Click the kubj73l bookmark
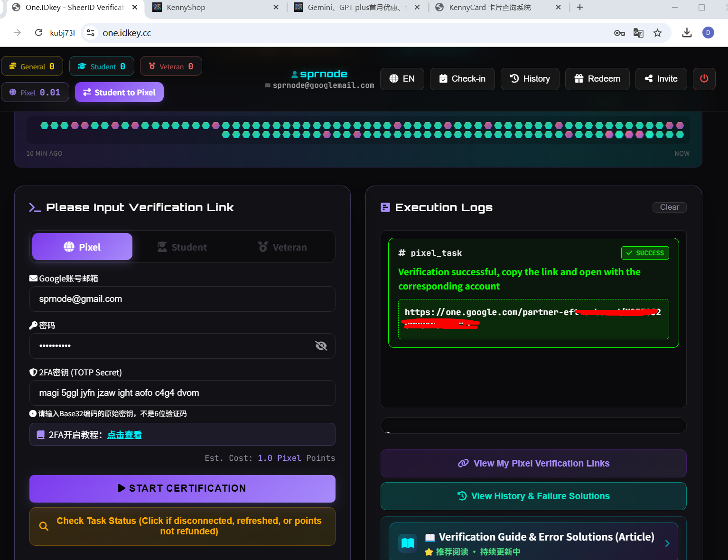The height and width of the screenshot is (560, 728). click(x=62, y=33)
